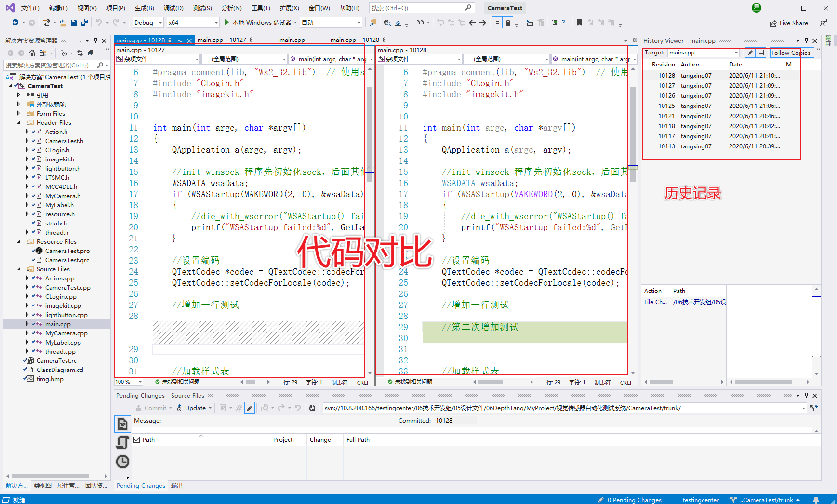Open the x64 platform dropdown

coord(193,22)
